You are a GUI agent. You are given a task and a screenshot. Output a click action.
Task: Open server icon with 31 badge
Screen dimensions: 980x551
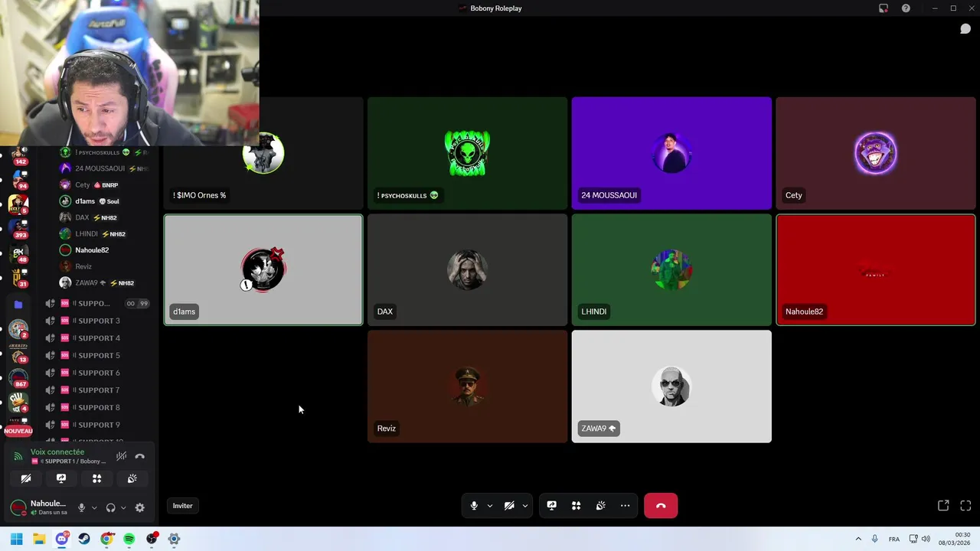[x=18, y=277]
